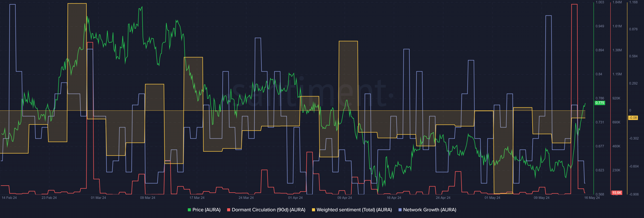Screen dimensions: 644x218
Task: Click the 1.38M dormant circulation axis value
Action: 617,50
